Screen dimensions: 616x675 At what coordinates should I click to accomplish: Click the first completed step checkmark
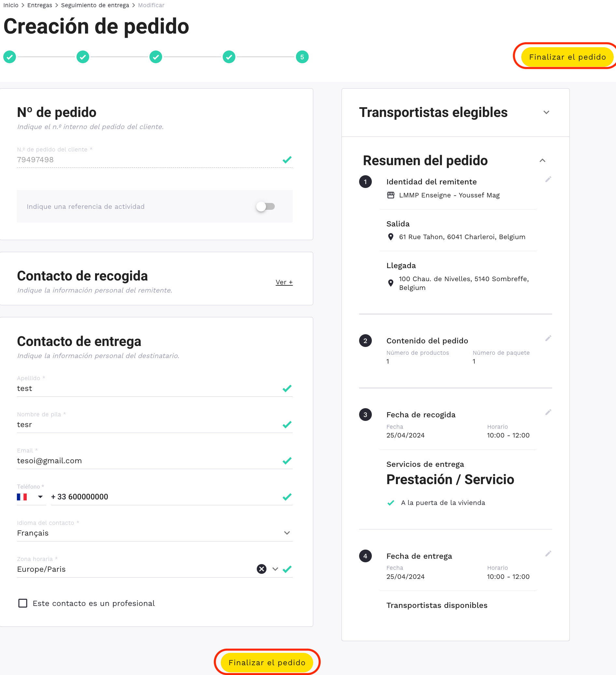(10, 57)
